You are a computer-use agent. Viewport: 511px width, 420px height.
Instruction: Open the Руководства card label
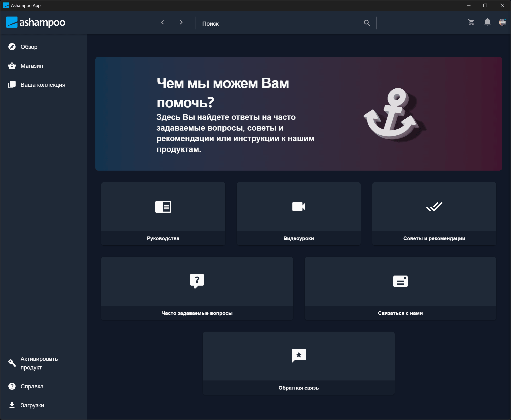[x=163, y=238]
